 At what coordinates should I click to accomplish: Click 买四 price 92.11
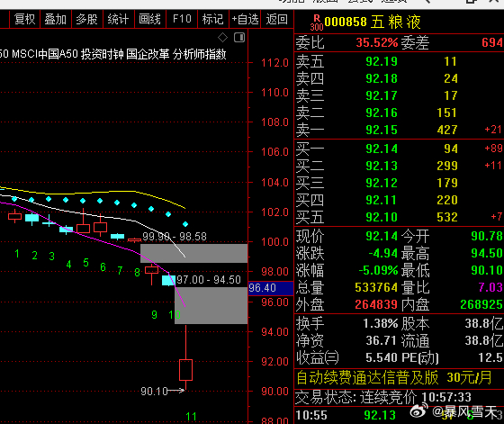pyautogui.click(x=382, y=200)
